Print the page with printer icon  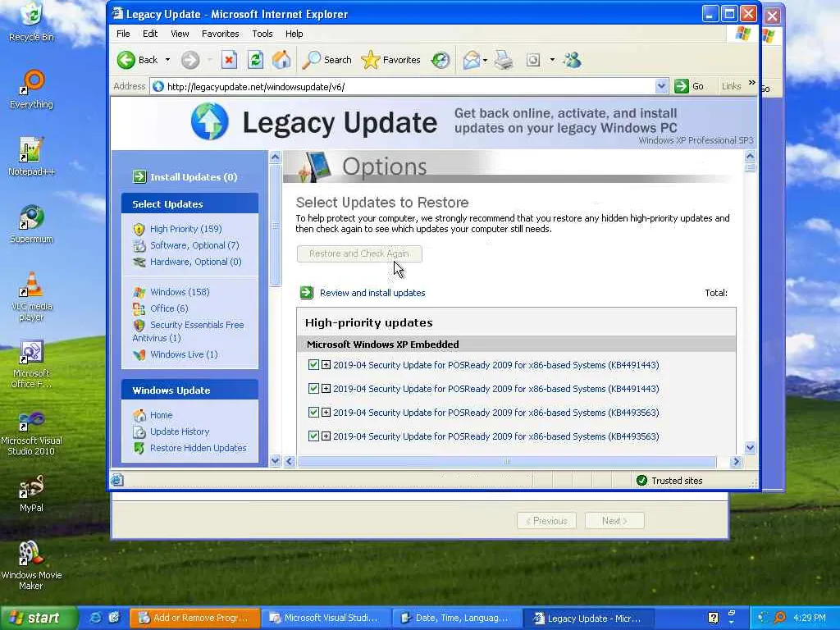[x=504, y=60]
